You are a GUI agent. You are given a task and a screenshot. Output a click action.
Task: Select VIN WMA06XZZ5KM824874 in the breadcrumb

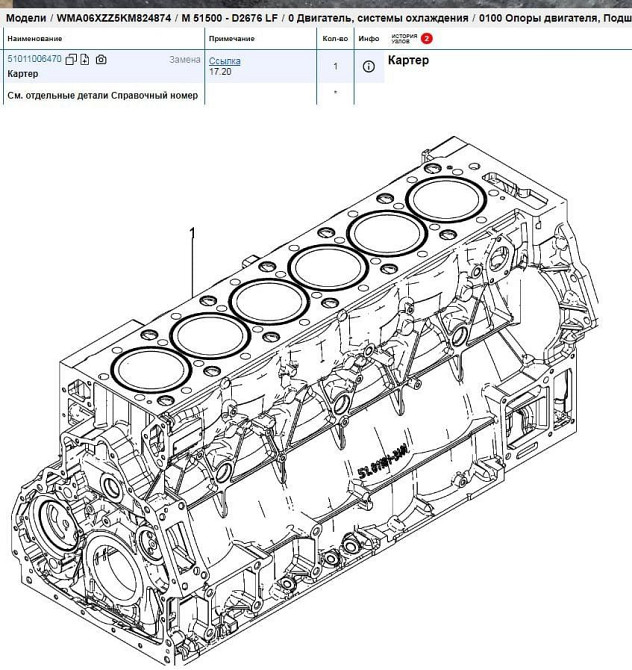click(113, 18)
